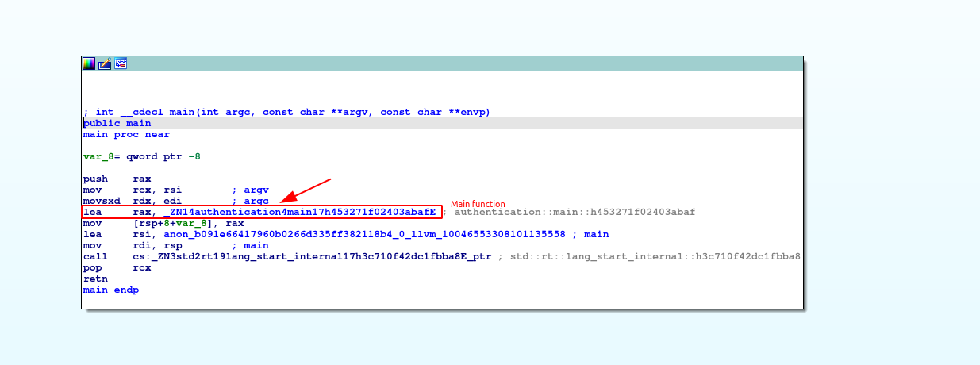Click the main function prototype comment line
980x365 pixels.
(286, 112)
